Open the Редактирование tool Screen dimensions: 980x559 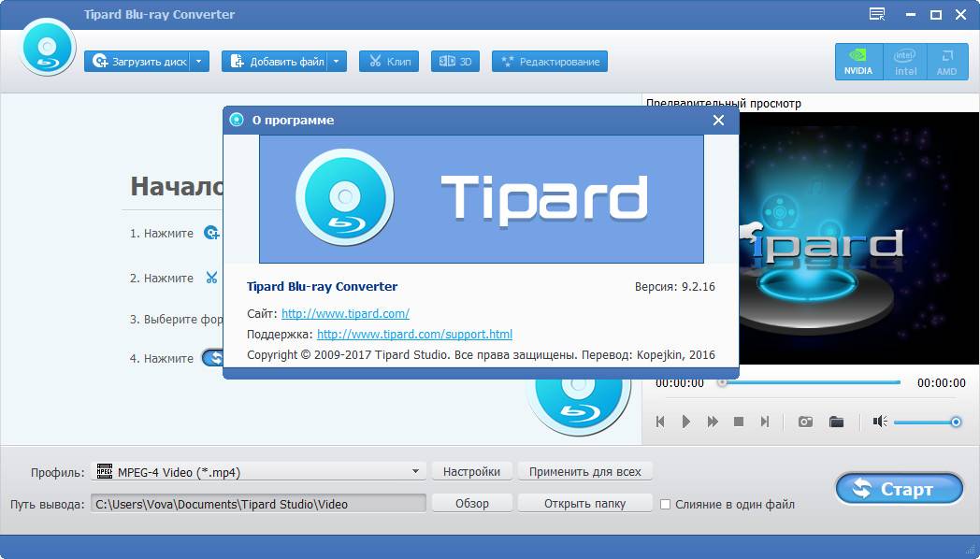pyautogui.click(x=549, y=61)
